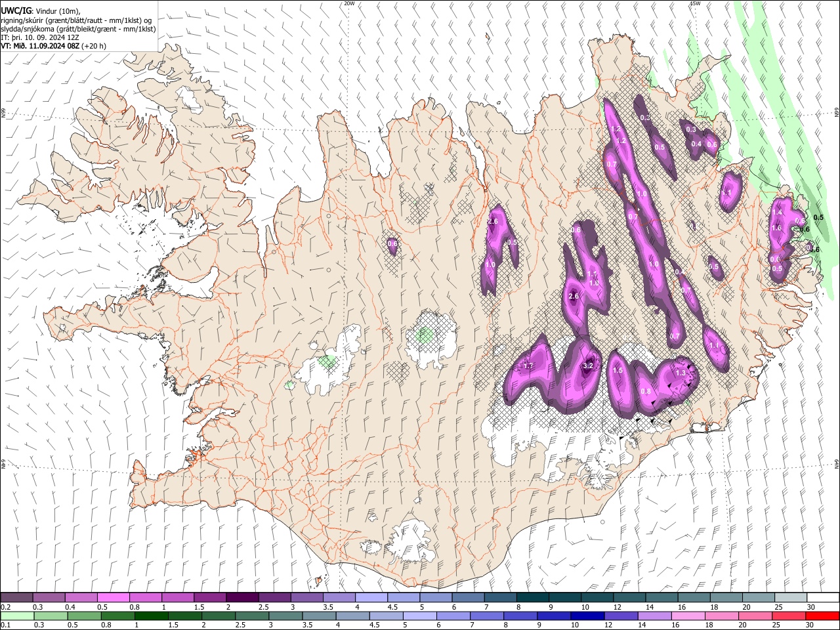Screen dimensions: 840x630
Task: Click the 20W meridian label
Action: 349,3
